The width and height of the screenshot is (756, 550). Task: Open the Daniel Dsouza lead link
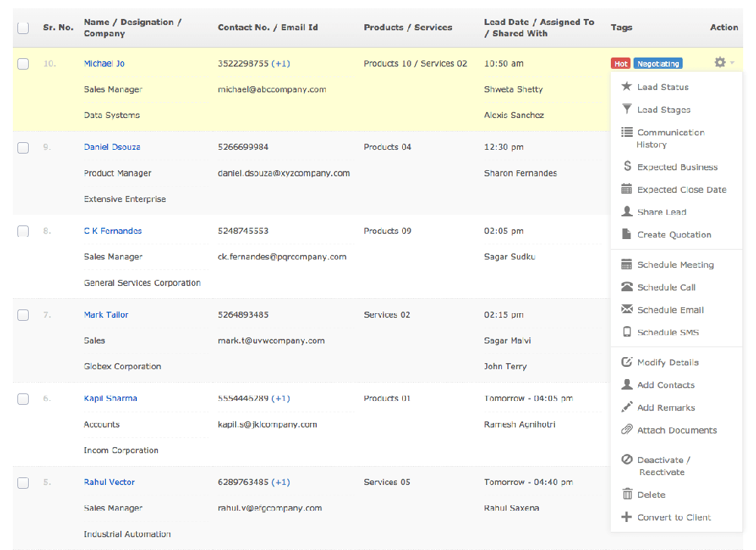(x=112, y=147)
